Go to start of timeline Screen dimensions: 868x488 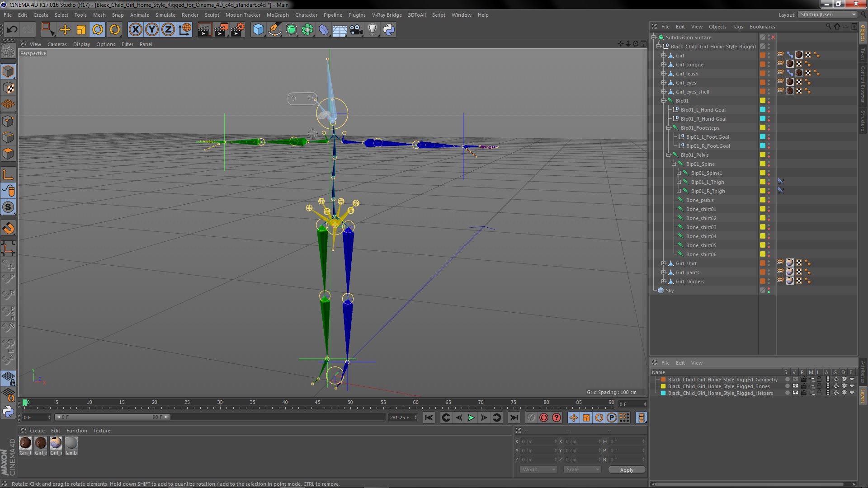point(429,418)
